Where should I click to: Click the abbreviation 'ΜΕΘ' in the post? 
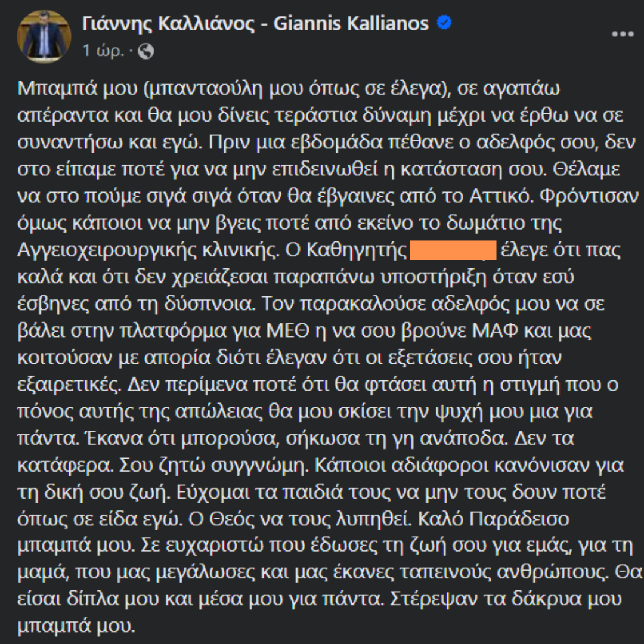pyautogui.click(x=287, y=330)
